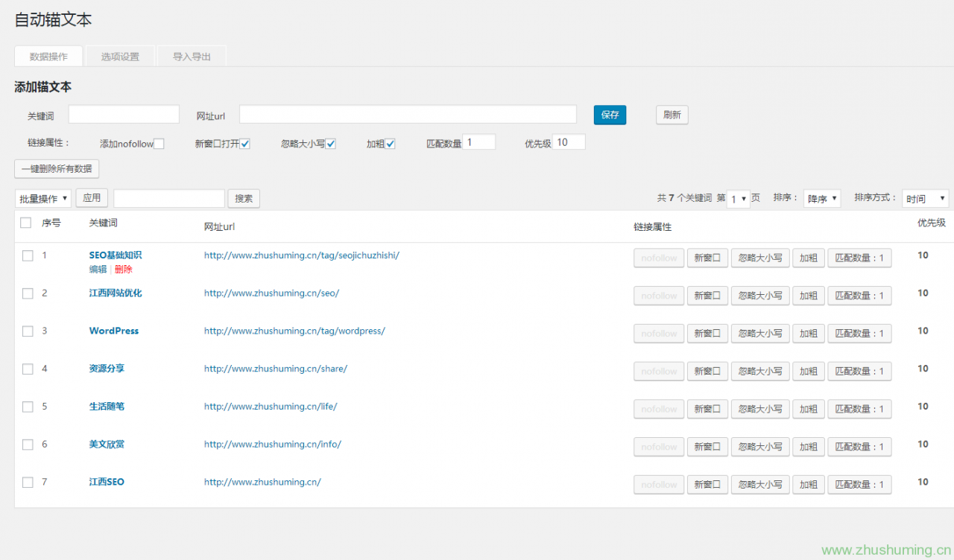Viewport: 954px width, 560px height.
Task: Toggle the 忽略大小写 checkbox
Action: [331, 144]
